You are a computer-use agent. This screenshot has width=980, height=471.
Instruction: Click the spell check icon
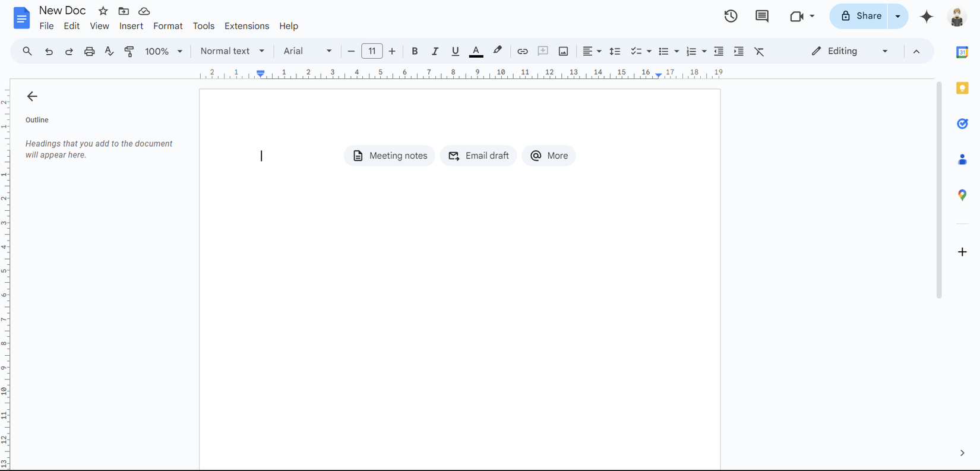click(109, 51)
